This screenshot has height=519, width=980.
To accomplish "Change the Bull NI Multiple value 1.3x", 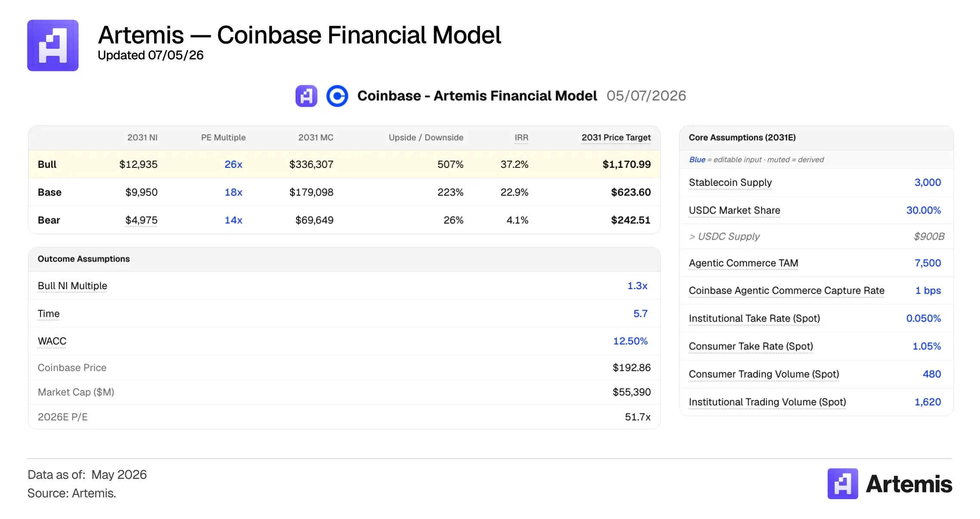I will (637, 286).
